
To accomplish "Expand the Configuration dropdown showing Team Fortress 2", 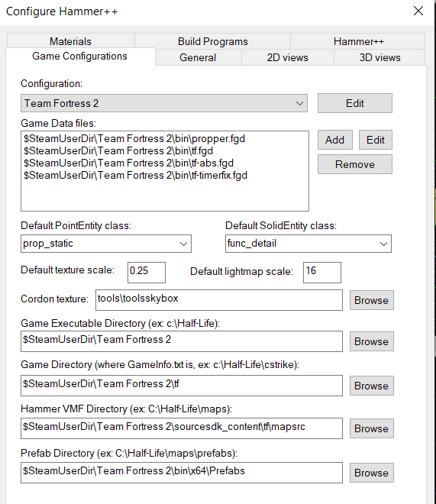I will click(164, 103).
